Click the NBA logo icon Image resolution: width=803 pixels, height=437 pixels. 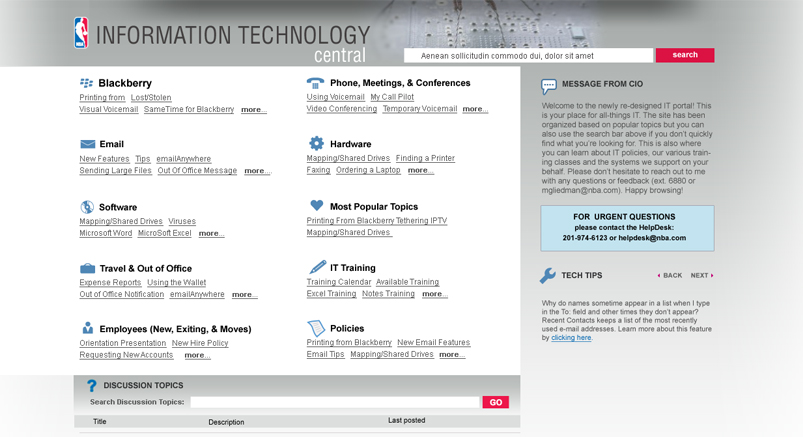coord(81,33)
